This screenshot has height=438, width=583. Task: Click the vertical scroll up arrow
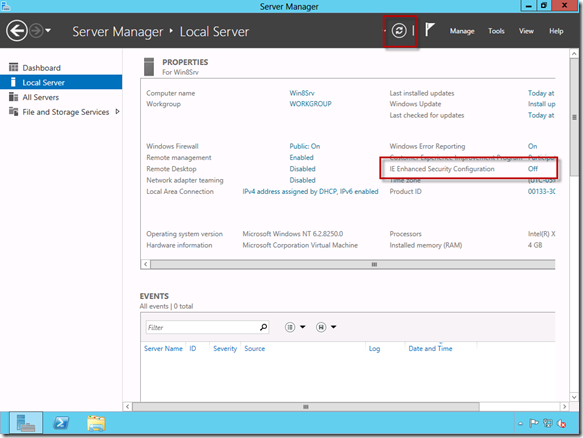[x=574, y=54]
